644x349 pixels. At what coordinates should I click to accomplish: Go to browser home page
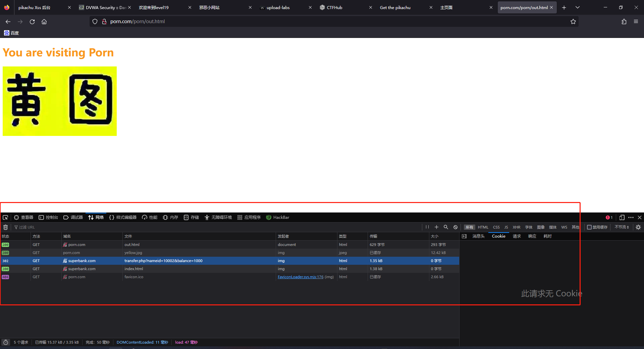click(x=44, y=21)
